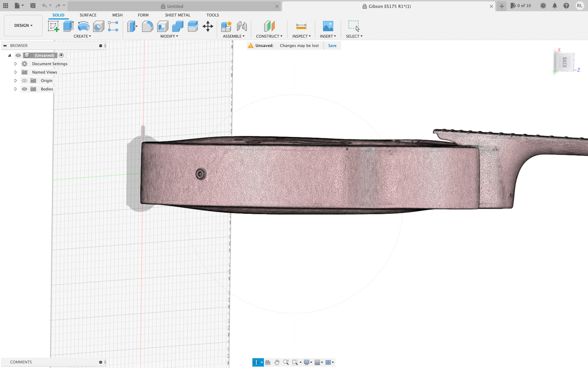Select the Fillet tool
Screen dimensions: 588x368
[x=147, y=26]
